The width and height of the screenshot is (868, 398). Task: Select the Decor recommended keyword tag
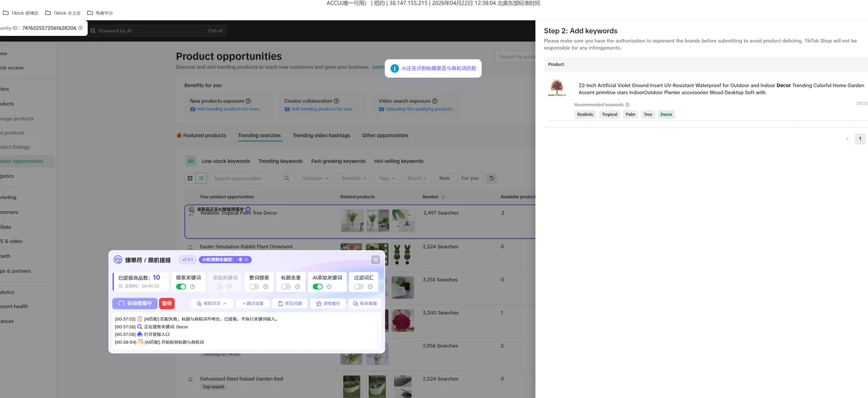coord(667,115)
